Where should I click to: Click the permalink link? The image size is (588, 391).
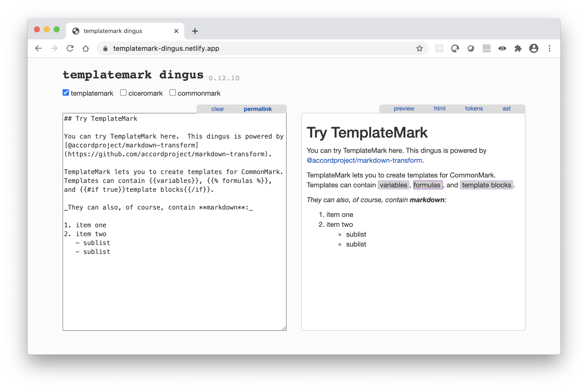(x=258, y=109)
